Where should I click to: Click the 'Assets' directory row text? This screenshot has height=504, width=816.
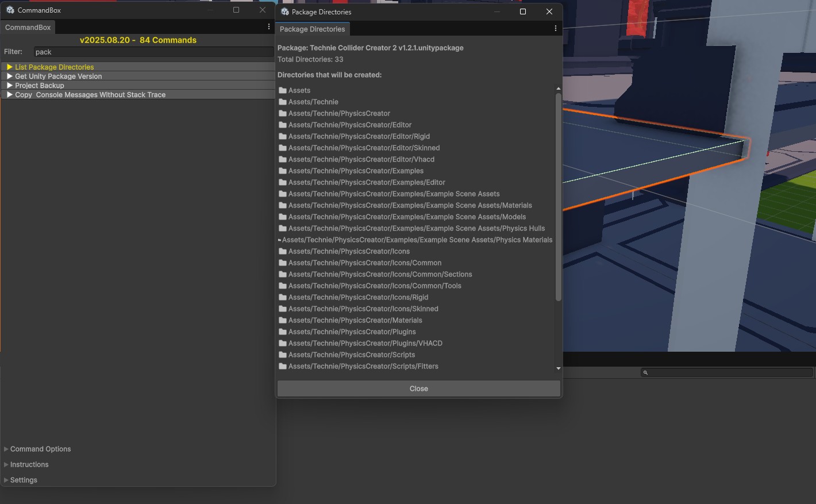299,90
